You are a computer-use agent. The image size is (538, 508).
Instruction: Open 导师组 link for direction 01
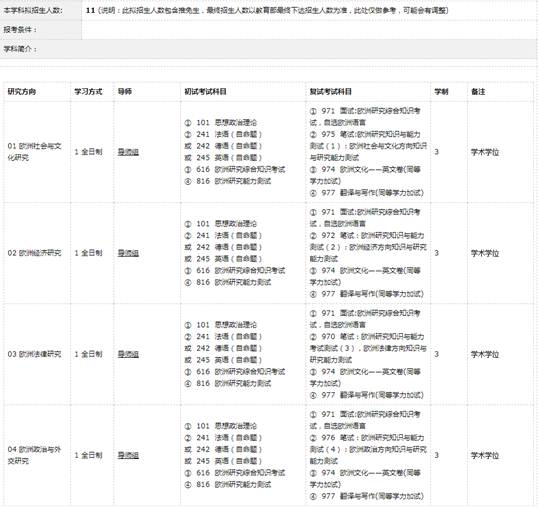[128, 152]
